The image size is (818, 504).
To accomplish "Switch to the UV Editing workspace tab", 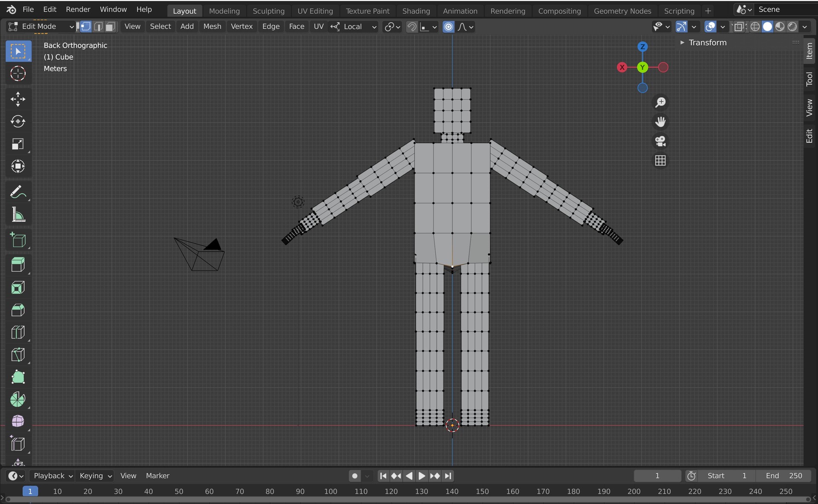I will click(315, 11).
